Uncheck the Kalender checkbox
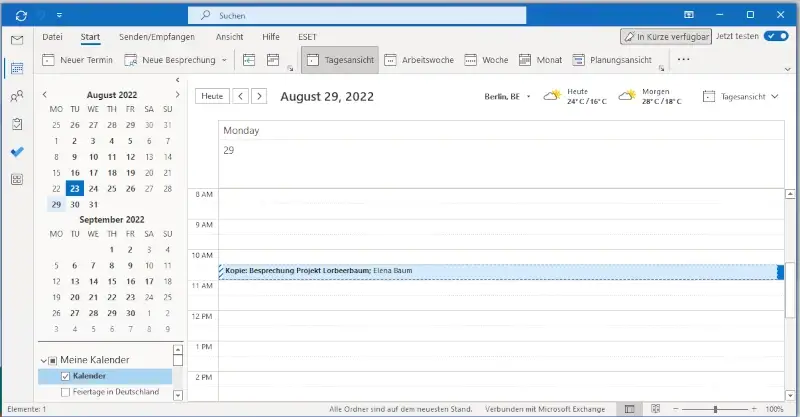Screen dimensions: 800x417 click(66, 376)
